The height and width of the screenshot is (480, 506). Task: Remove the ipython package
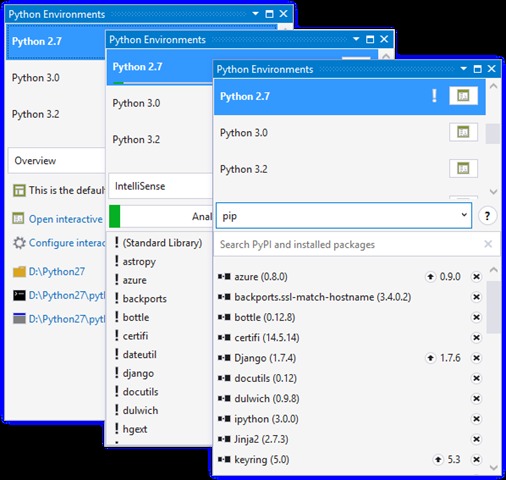point(476,419)
